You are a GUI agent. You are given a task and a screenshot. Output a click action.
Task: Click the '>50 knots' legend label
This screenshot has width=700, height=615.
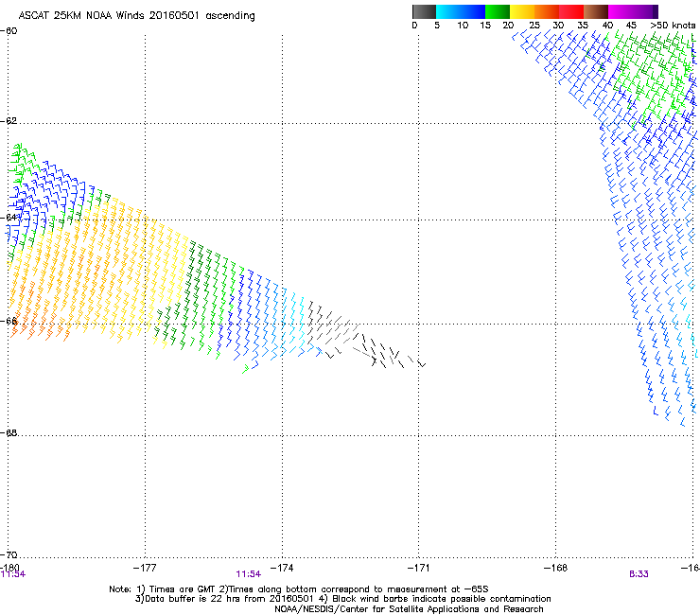(x=673, y=26)
